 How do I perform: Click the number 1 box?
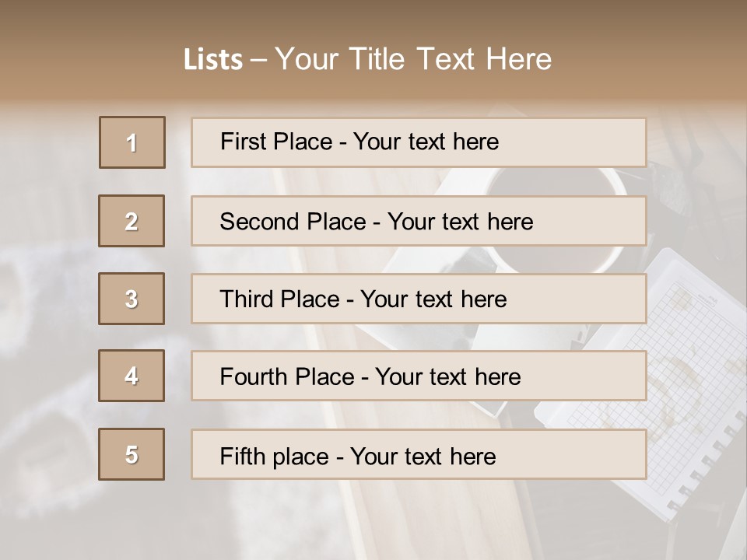[132, 142]
